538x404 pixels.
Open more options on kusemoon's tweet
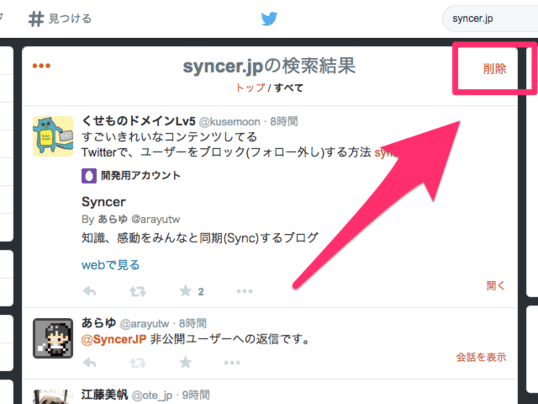click(x=244, y=291)
